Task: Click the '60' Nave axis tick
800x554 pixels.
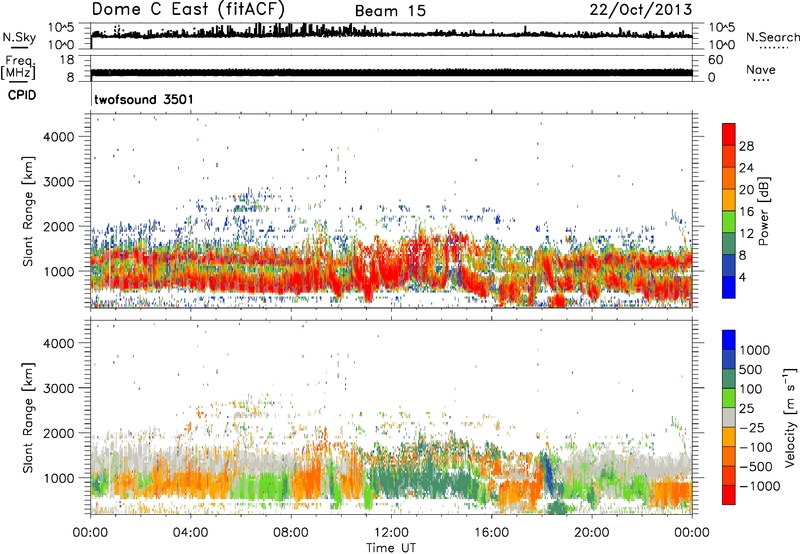Action: coord(715,60)
